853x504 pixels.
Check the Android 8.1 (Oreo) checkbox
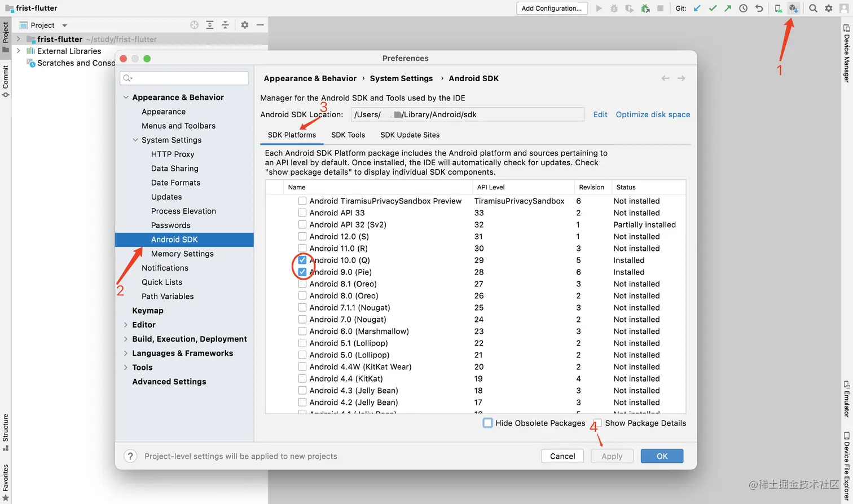point(302,284)
